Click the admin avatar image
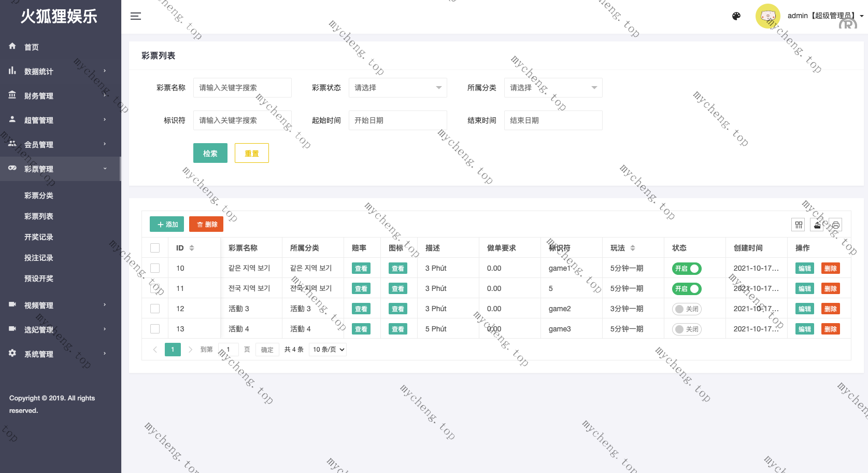This screenshot has height=473, width=868. 767,16
